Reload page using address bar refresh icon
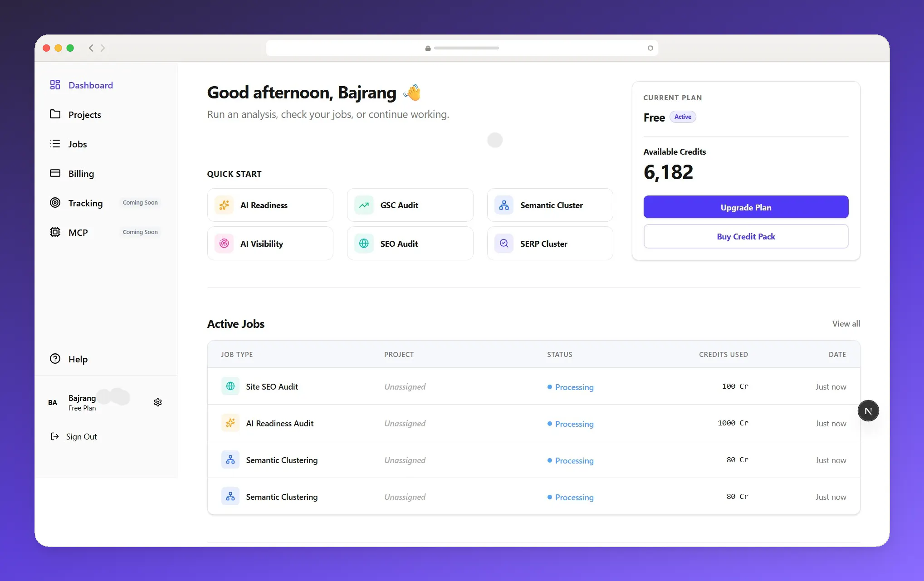Screen dimensions: 924x581 650,48
